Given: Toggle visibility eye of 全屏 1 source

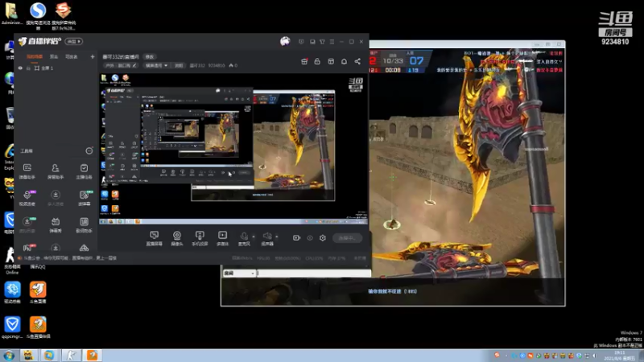Looking at the screenshot, I should 20,68.
